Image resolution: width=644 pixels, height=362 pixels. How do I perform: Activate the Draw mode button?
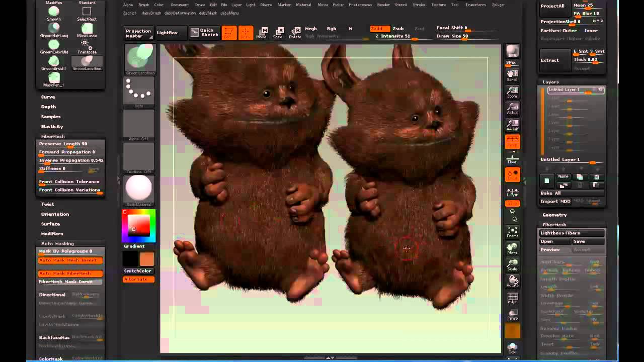[x=246, y=33]
